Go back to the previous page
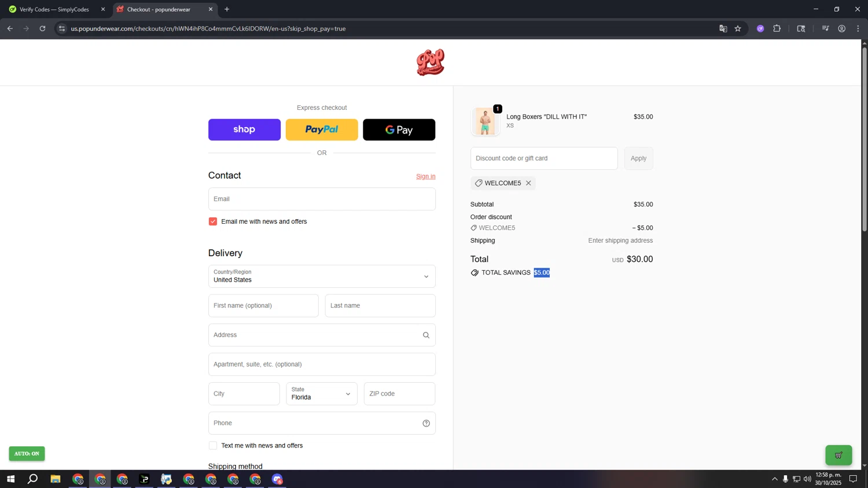 tap(10, 28)
